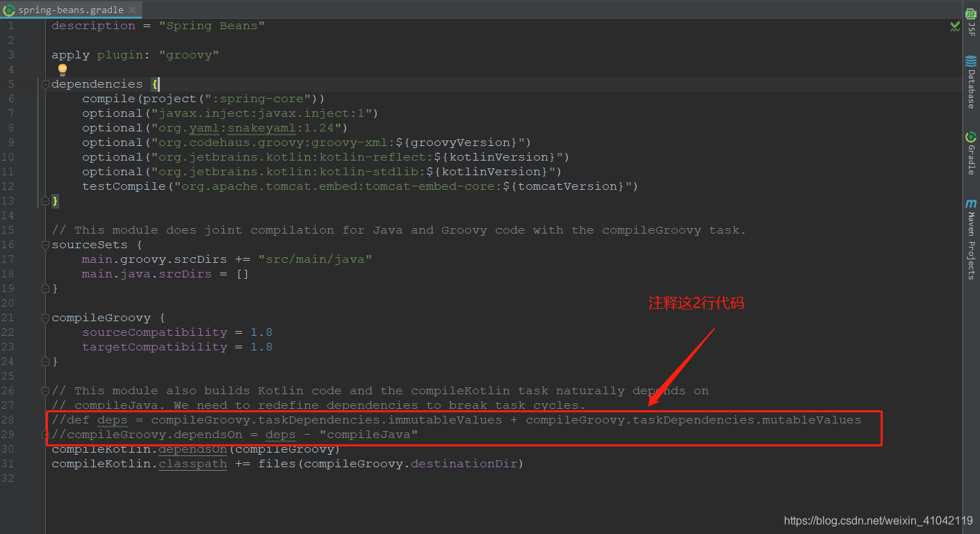Viewport: 980px width, 534px height.
Task: Place cursor on compile(project(":spring-core")) line
Action: click(203, 99)
